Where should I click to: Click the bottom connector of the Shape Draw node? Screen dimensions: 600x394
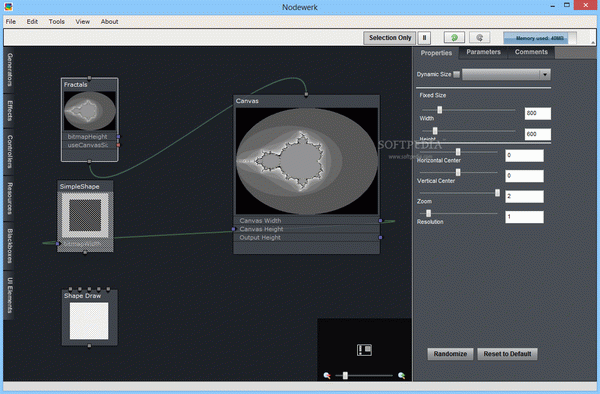[89, 346]
